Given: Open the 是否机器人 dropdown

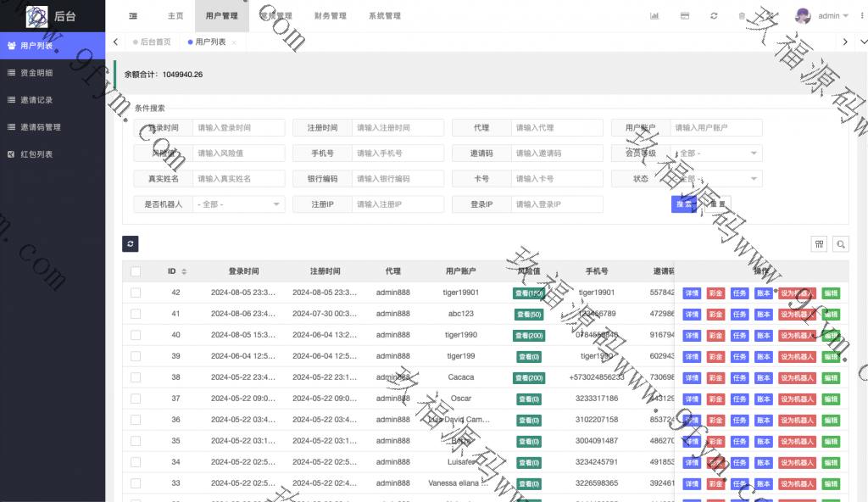Looking at the screenshot, I should [239, 204].
